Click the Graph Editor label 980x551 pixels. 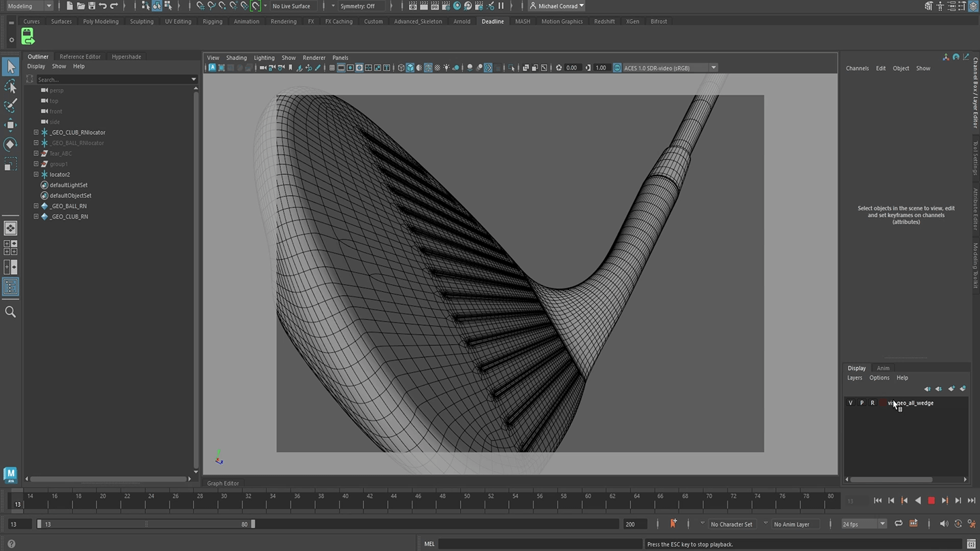point(223,483)
